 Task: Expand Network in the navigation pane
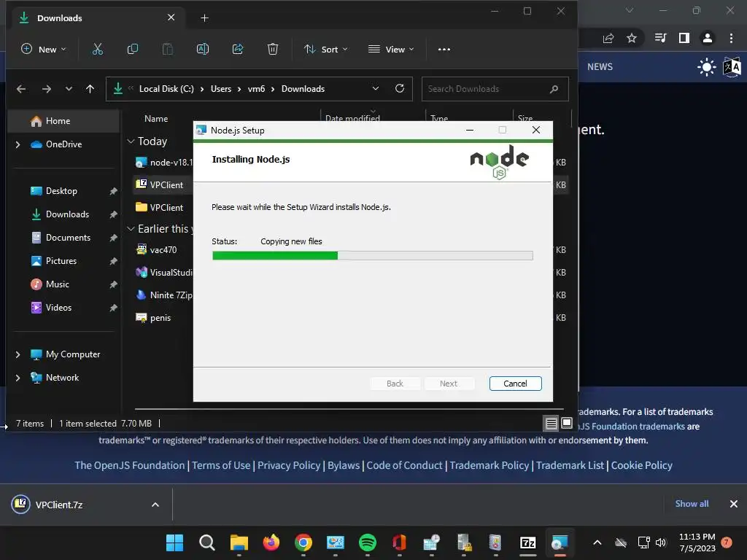[x=18, y=378]
